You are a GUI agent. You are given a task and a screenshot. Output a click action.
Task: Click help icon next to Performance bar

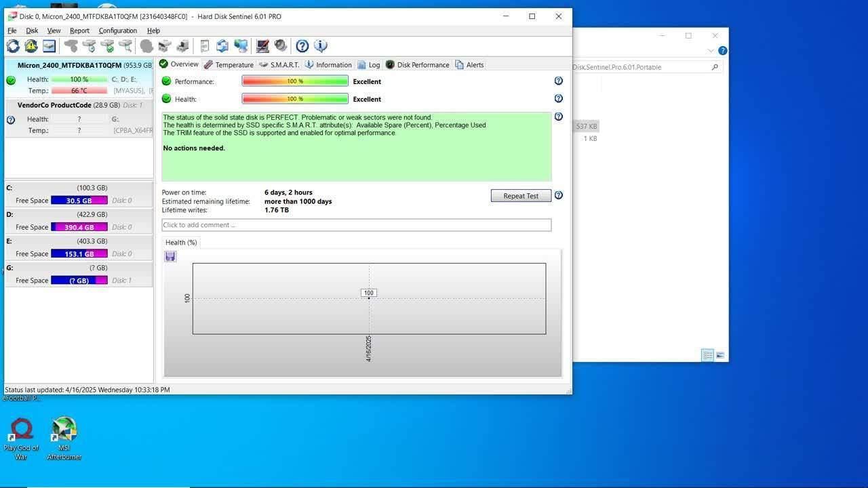(x=559, y=81)
